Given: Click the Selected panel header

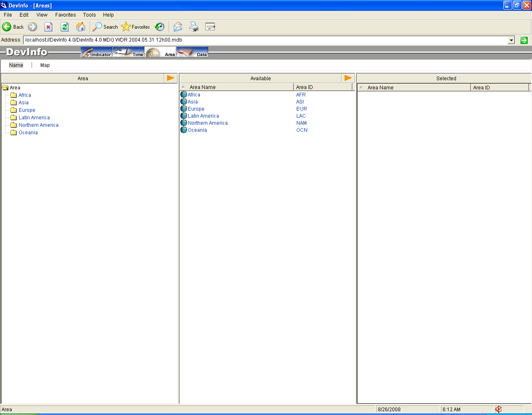Looking at the screenshot, I should pos(444,78).
